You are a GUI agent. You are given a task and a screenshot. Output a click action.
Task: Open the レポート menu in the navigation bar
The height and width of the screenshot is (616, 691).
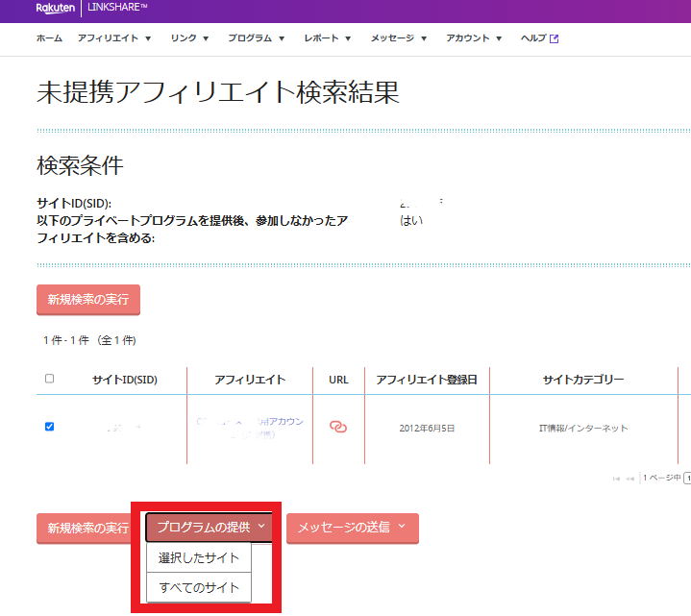pyautogui.click(x=327, y=38)
